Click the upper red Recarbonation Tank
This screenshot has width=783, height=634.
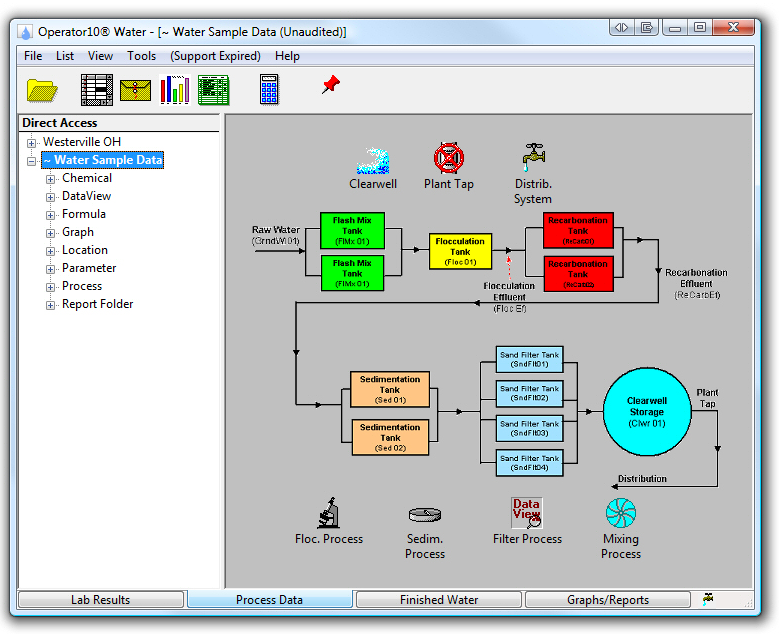coord(578,230)
